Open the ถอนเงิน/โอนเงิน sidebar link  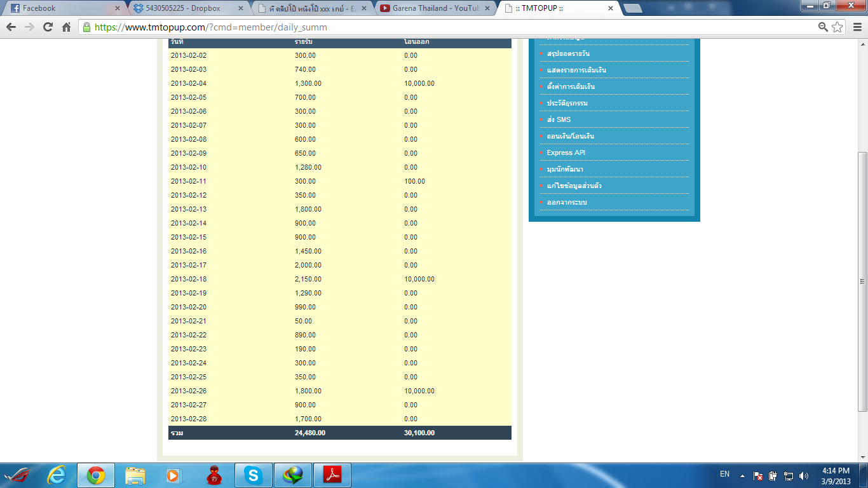570,136
